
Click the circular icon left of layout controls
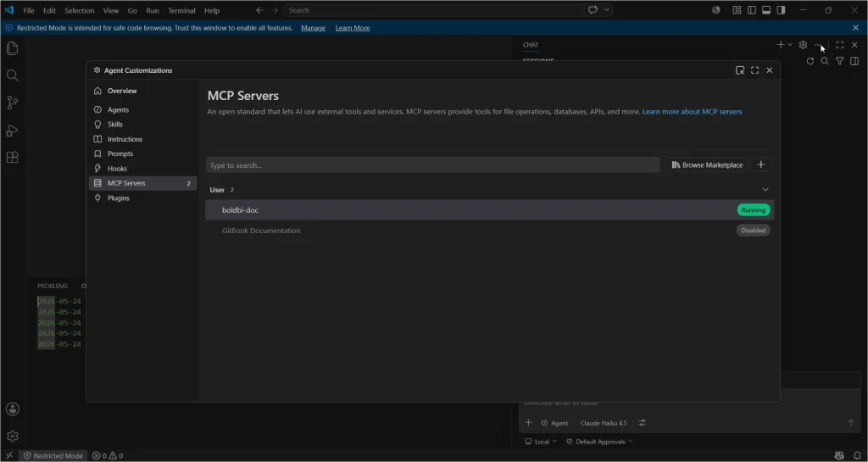[715, 10]
